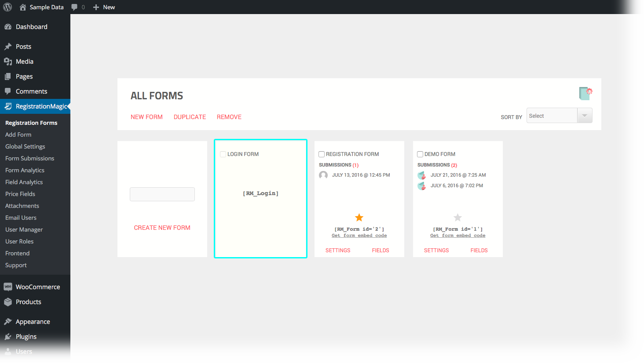Open the comments bubble icon in admin bar

pyautogui.click(x=74, y=7)
